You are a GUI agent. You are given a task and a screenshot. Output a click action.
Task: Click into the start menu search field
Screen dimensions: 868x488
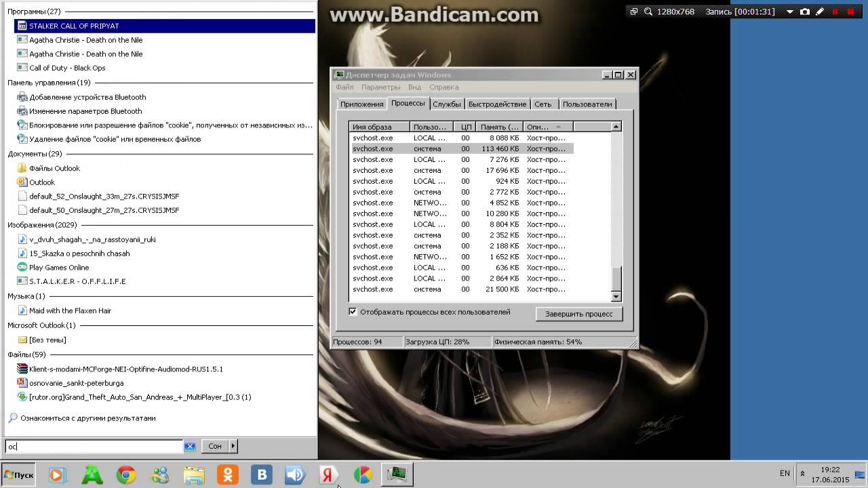[94, 446]
